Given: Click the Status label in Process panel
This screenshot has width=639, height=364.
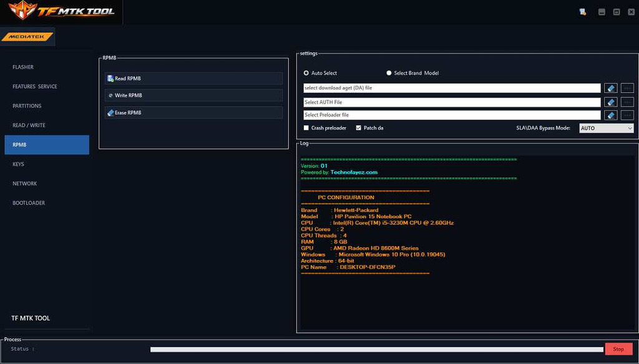Looking at the screenshot, I should pyautogui.click(x=22, y=349).
